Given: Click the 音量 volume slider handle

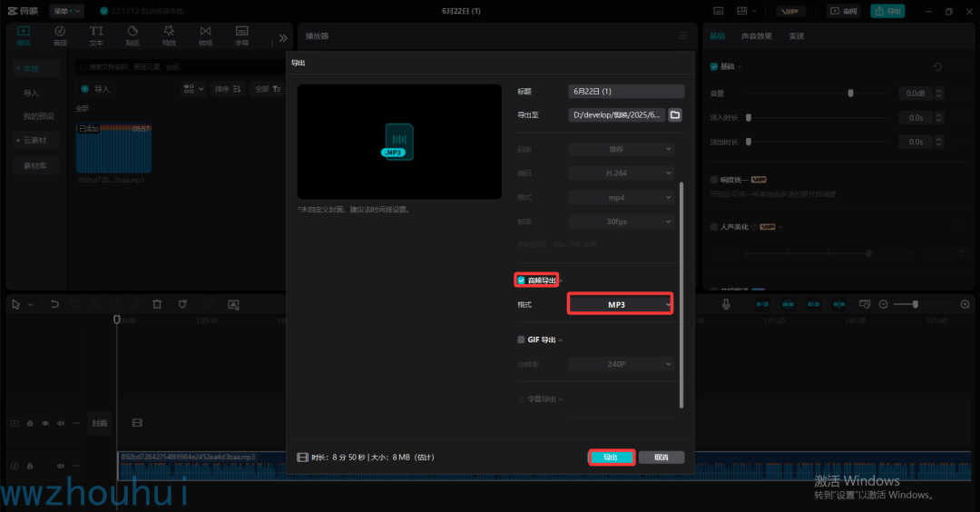Looking at the screenshot, I should [850, 93].
